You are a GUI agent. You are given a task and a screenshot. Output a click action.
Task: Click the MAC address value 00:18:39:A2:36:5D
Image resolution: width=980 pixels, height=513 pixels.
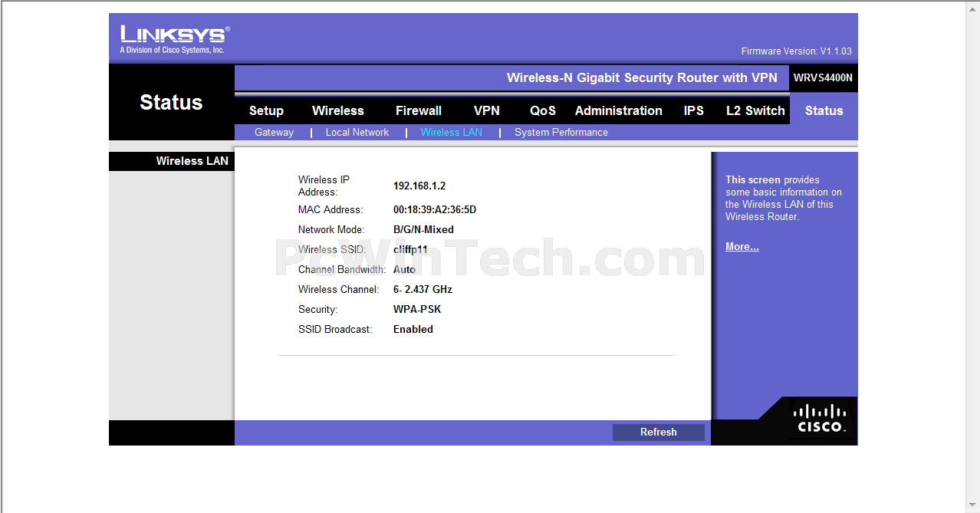click(435, 209)
